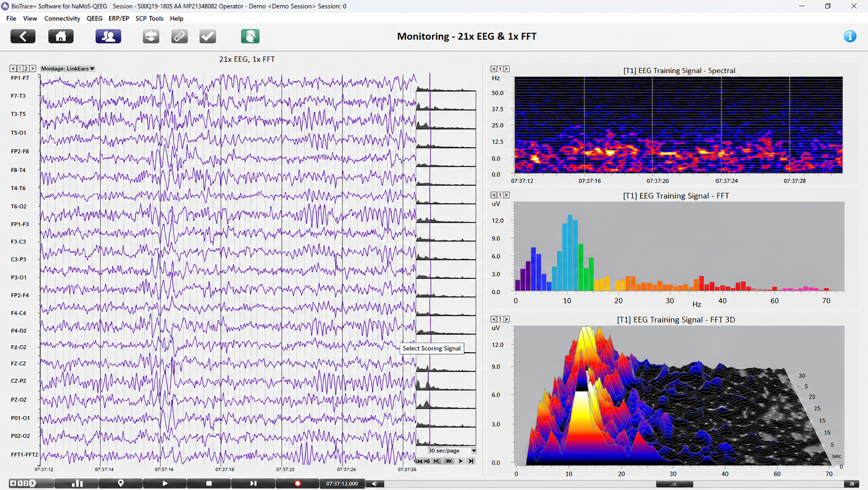Add a marker with the location-pin button
868x490 pixels.
pyautogui.click(x=121, y=483)
